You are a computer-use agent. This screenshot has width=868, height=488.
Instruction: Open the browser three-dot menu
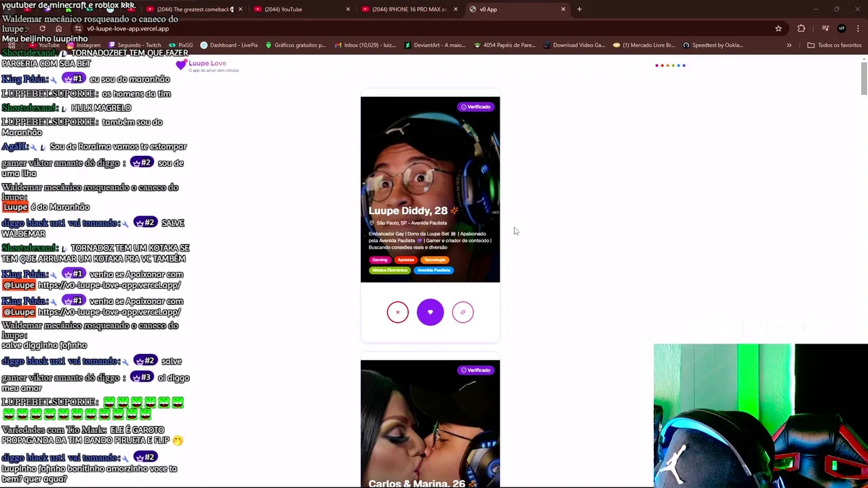pyautogui.click(x=858, y=28)
